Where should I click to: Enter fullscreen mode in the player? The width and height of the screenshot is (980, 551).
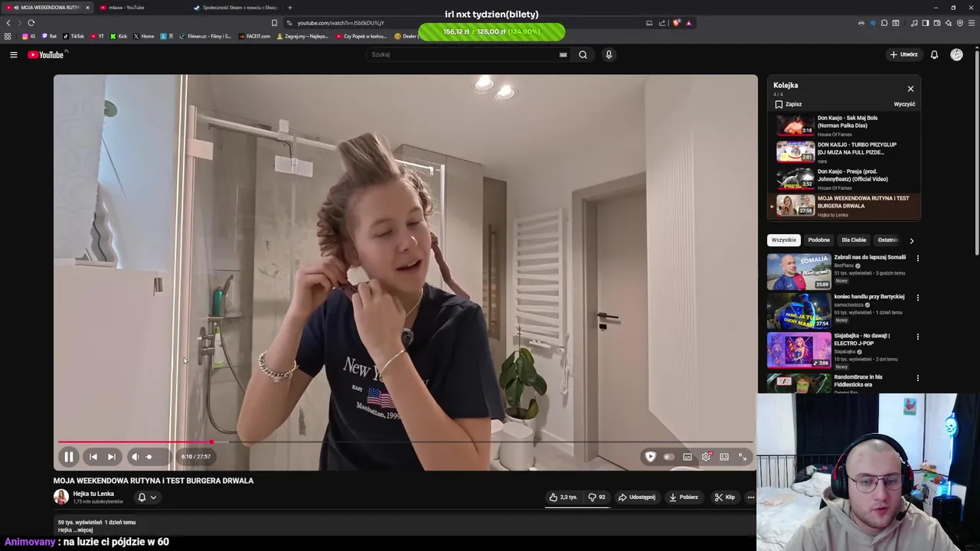pos(743,457)
